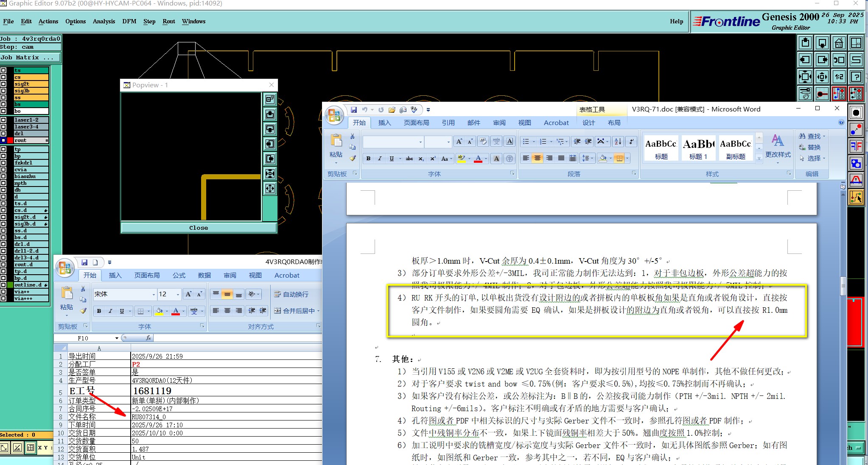Screen dimensions: 868x465
Task: Toggle the checkbox beside layer outline.d
Action: pos(3,285)
